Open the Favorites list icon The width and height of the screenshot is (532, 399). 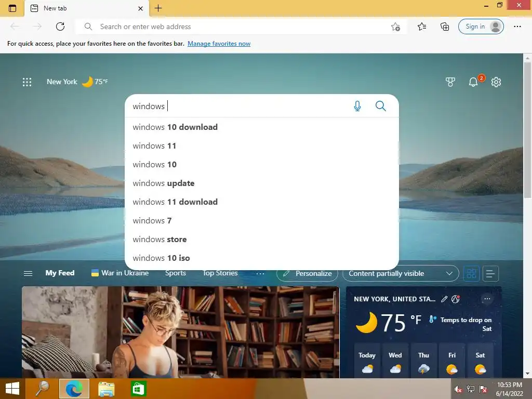422,26
